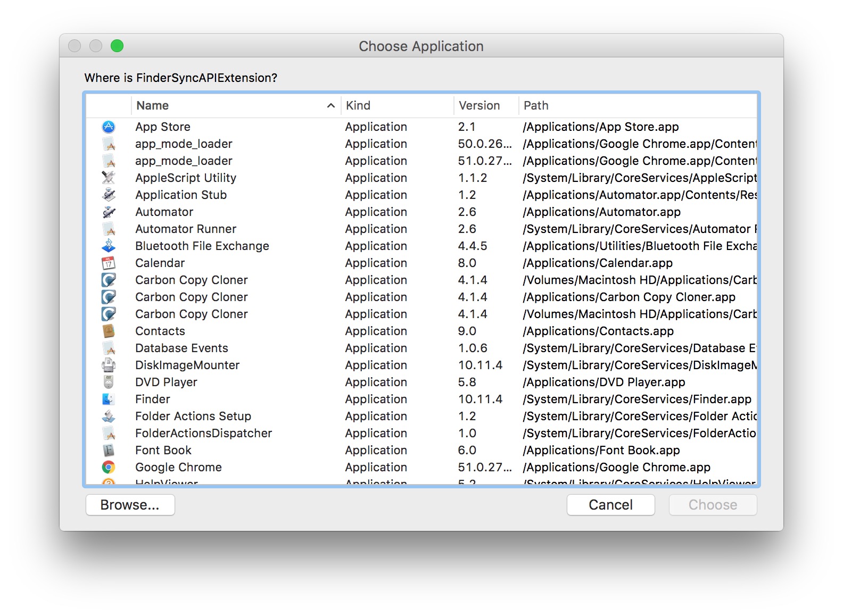
Task: Click the Application Stub icon
Action: point(109,195)
